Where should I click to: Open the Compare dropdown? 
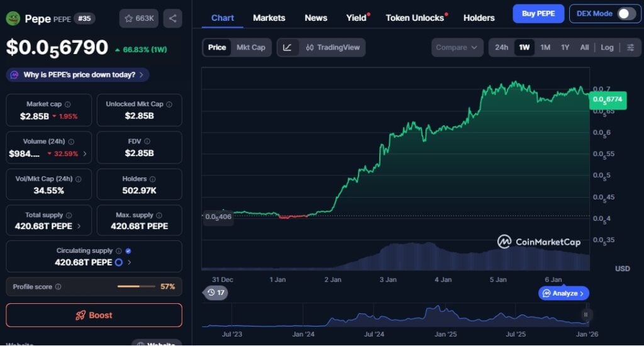click(x=457, y=48)
